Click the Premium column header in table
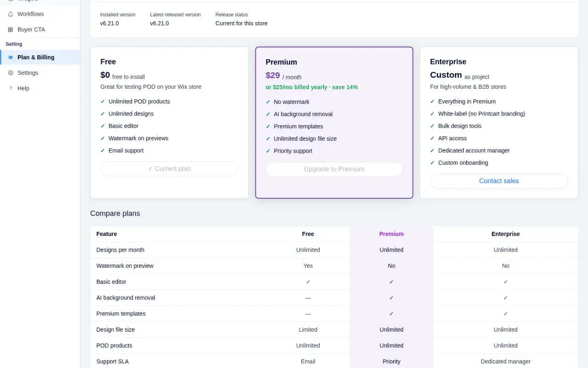The width and height of the screenshot is (588, 368). [x=391, y=234]
